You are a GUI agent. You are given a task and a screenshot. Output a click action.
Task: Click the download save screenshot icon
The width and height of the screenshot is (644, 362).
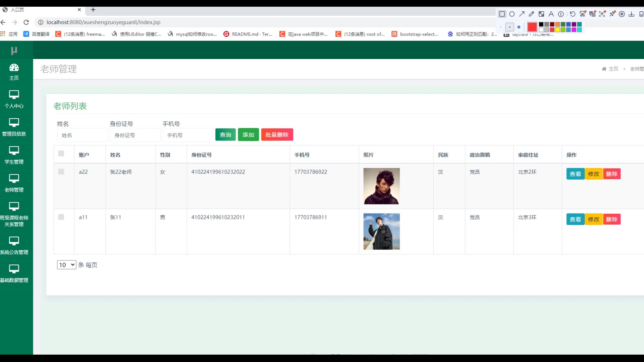(x=631, y=14)
